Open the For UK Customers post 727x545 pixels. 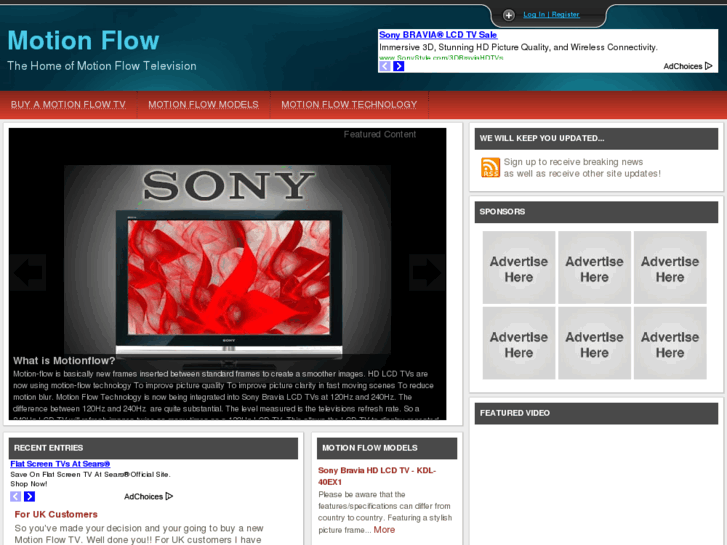56,514
